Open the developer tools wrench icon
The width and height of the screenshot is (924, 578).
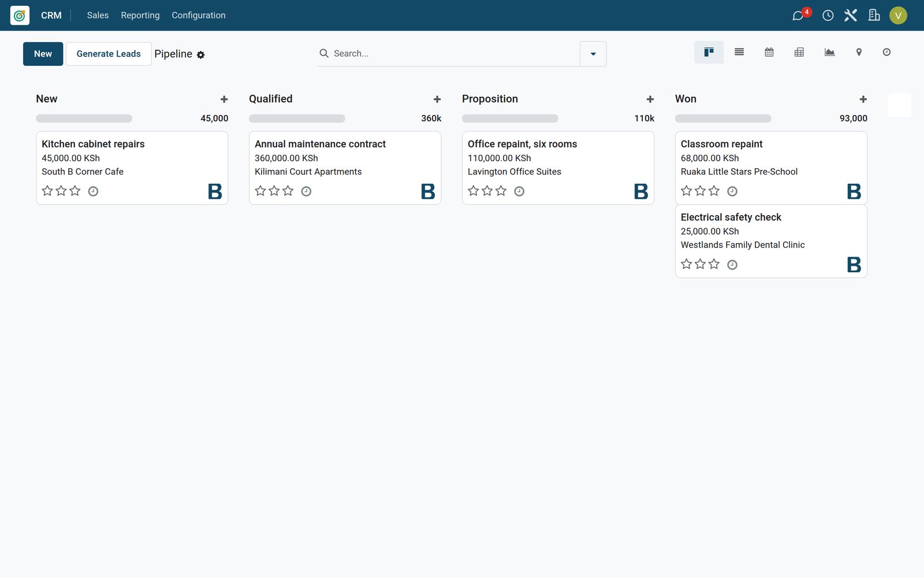[851, 16]
